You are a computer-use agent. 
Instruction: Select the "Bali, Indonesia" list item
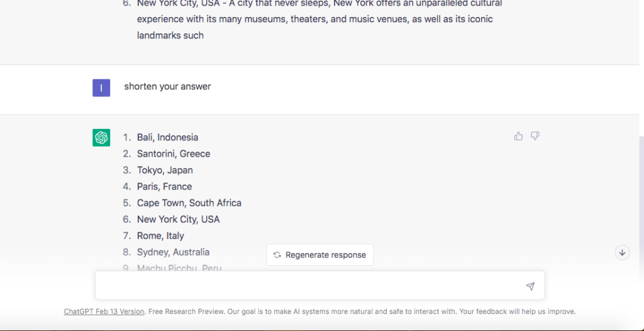tap(167, 137)
